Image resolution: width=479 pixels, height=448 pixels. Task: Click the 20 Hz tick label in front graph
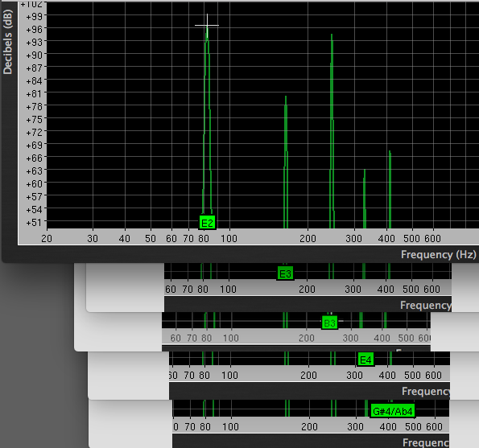coord(47,238)
